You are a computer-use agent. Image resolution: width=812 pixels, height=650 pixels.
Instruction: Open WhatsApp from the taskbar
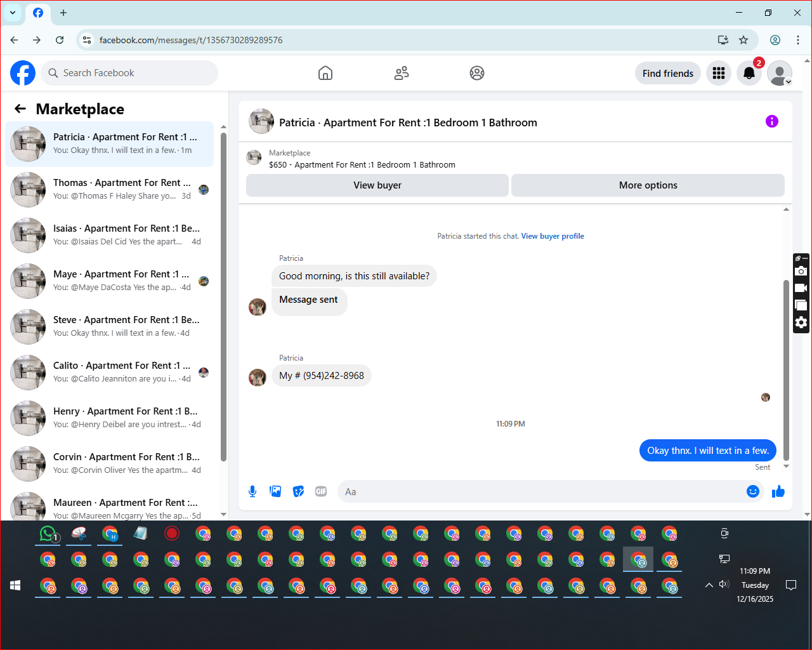click(49, 534)
